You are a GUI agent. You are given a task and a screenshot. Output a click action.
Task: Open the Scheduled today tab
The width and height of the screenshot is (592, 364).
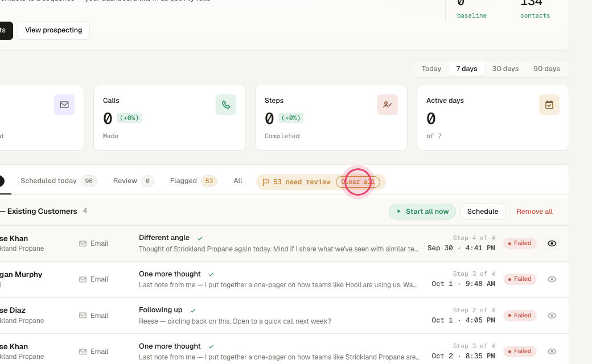[x=59, y=181]
